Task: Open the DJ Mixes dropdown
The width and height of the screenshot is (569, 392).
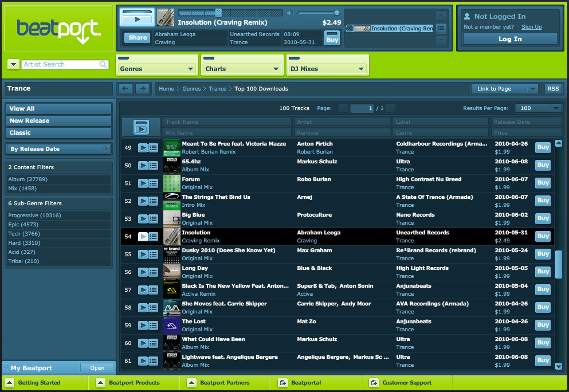Action: click(x=327, y=69)
